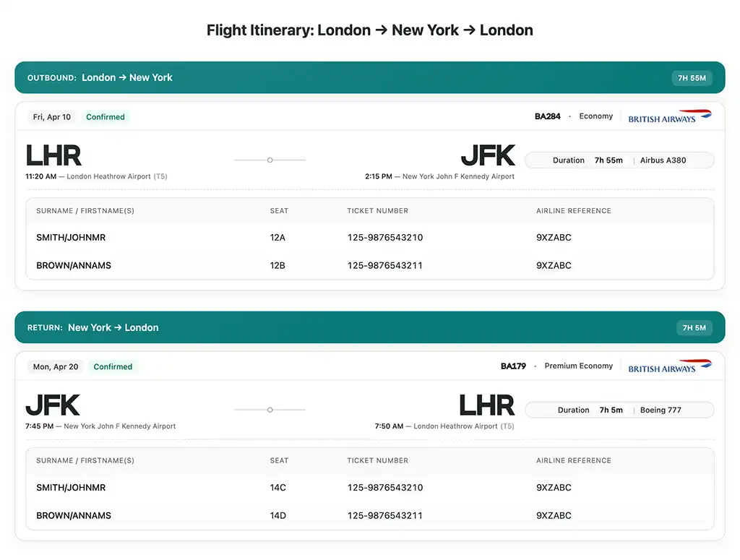Click the Airbus A380 aircraft pill

click(x=663, y=160)
